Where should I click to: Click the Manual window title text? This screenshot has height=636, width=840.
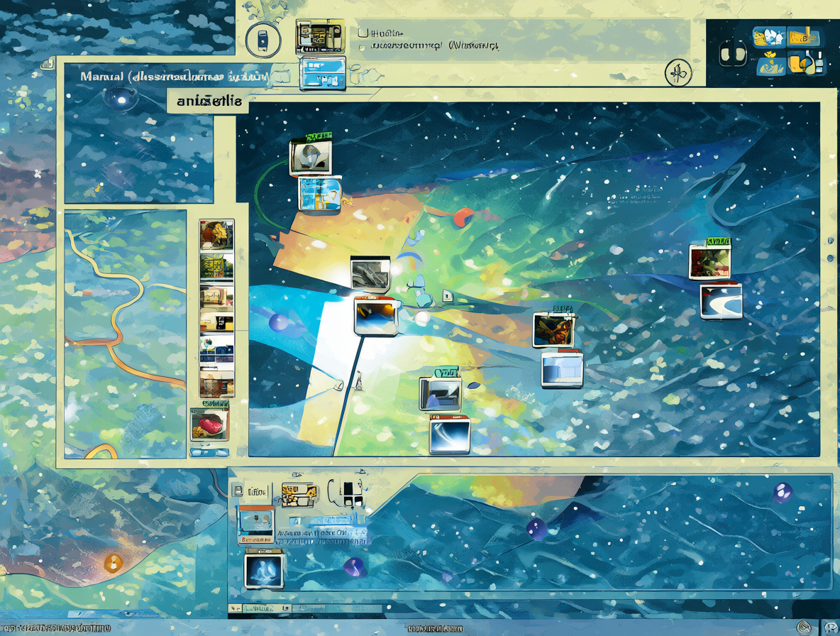(174, 77)
